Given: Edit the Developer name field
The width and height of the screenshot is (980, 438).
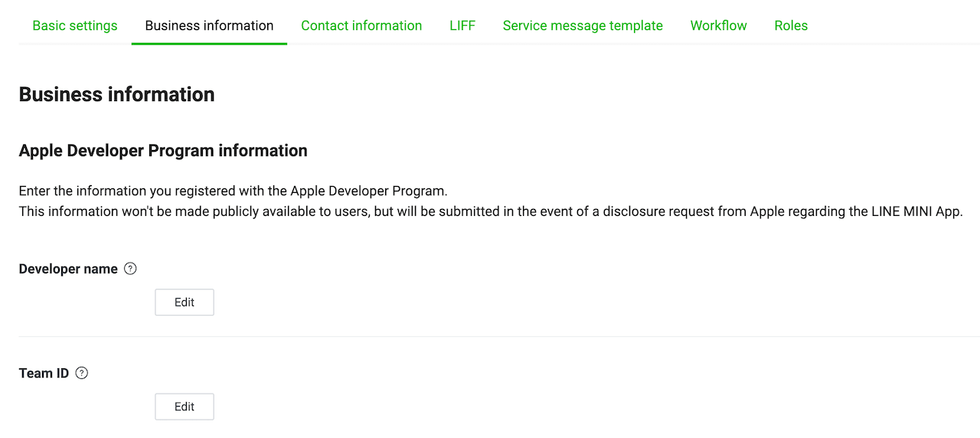Looking at the screenshot, I should pyautogui.click(x=185, y=302).
